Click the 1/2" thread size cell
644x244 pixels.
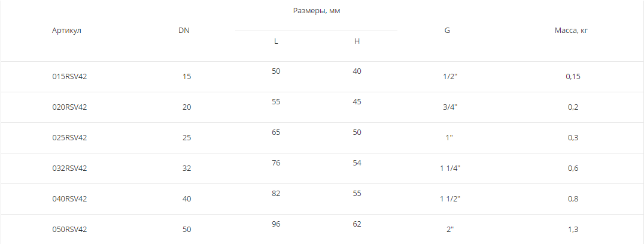pos(449,77)
